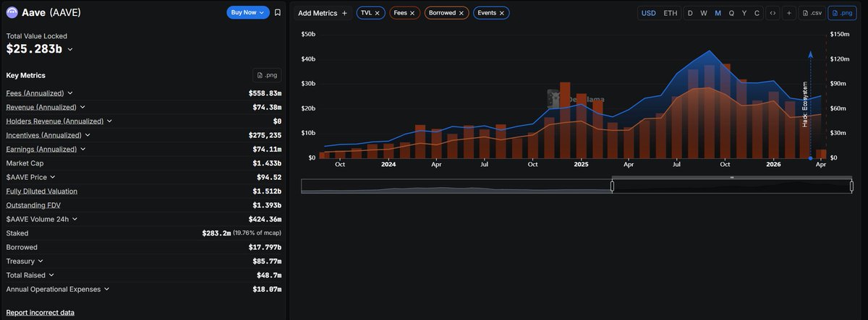Expand the Fees (Annualized) row
868x320 pixels.
click(x=70, y=93)
